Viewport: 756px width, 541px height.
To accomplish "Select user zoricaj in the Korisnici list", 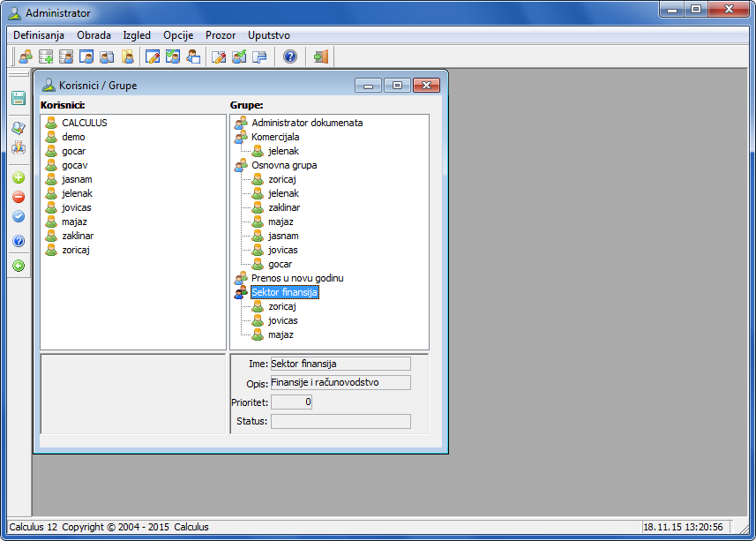I will 76,250.
